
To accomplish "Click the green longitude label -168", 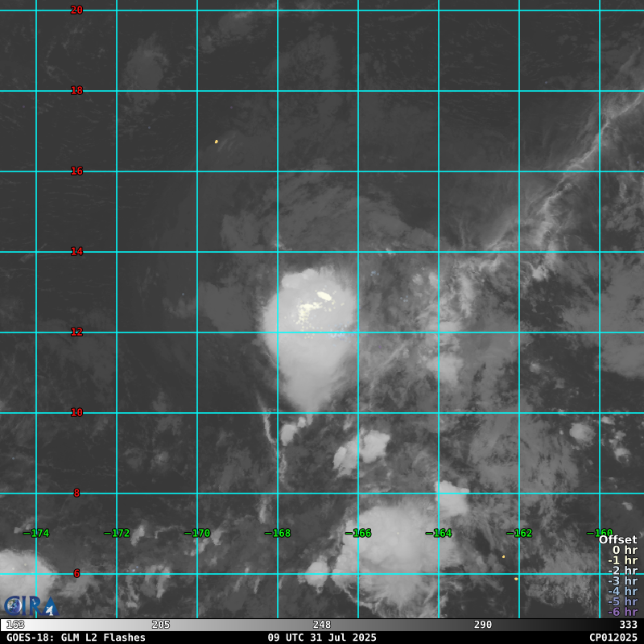I will point(278,533).
